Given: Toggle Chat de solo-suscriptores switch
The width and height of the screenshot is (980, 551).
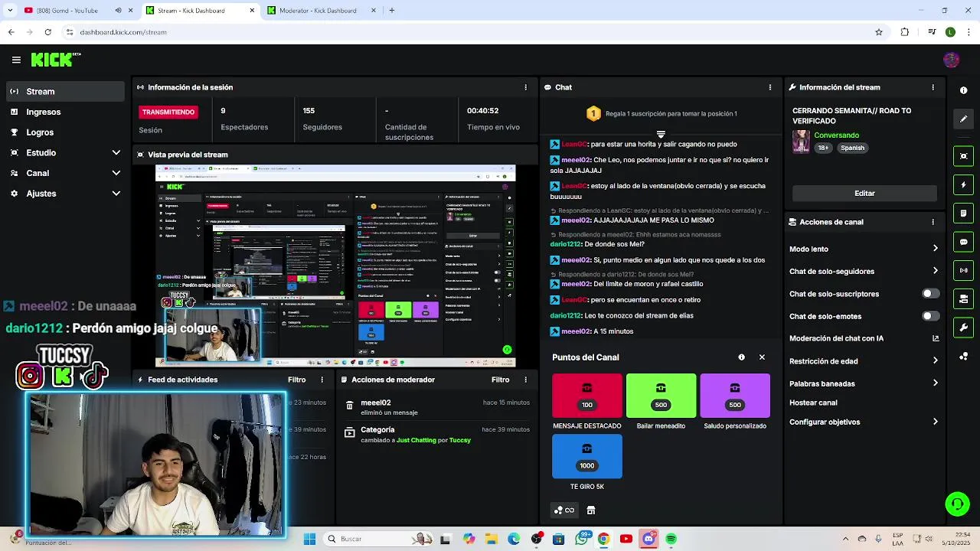Looking at the screenshot, I should tap(930, 294).
